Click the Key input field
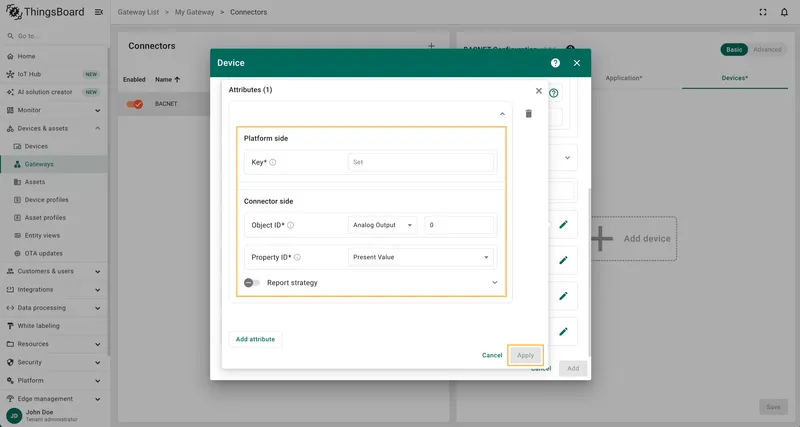 click(x=421, y=162)
